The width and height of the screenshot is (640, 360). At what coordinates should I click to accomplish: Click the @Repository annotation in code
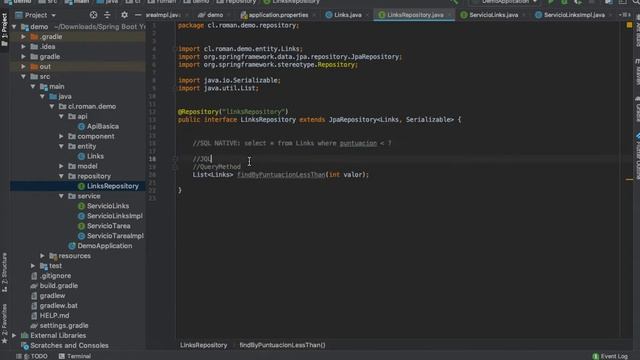click(x=198, y=112)
